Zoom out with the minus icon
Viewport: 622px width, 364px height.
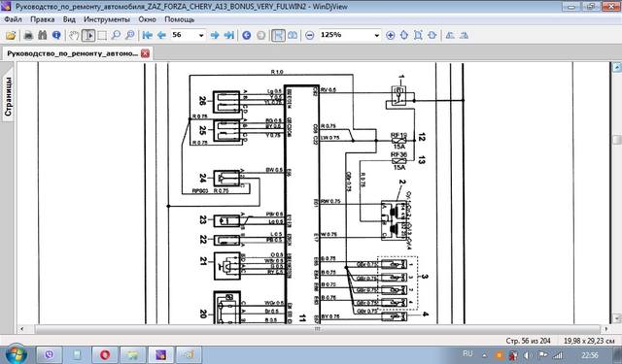point(310,35)
